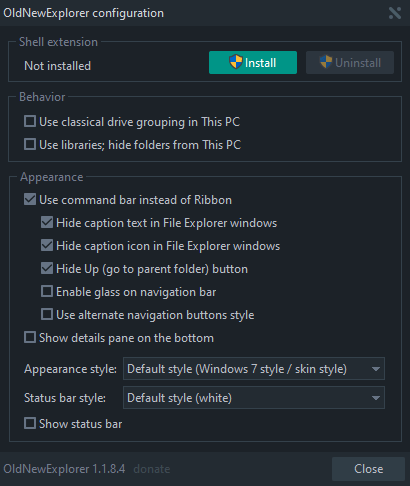Click the shield icon on Install button

pos(236,62)
